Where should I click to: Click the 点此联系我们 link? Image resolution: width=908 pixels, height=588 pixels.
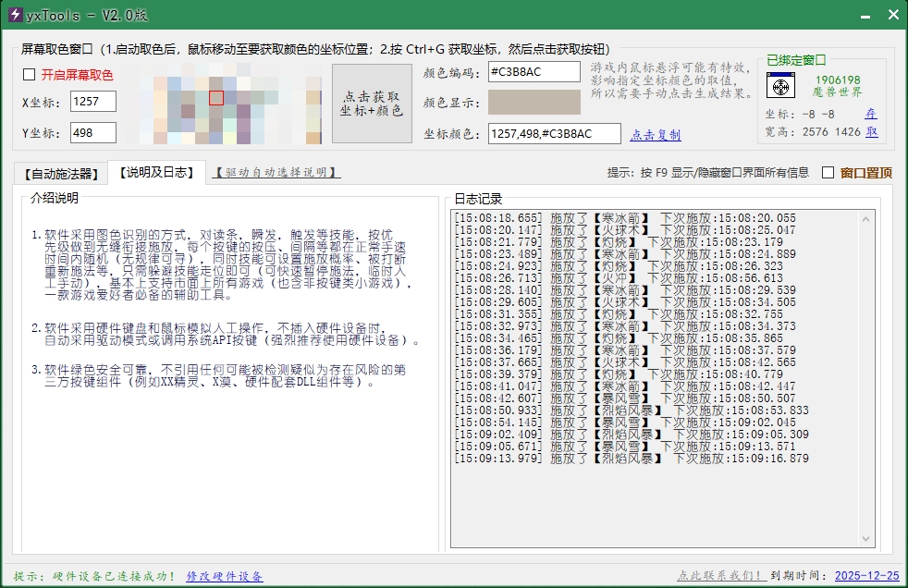pyautogui.click(x=720, y=576)
